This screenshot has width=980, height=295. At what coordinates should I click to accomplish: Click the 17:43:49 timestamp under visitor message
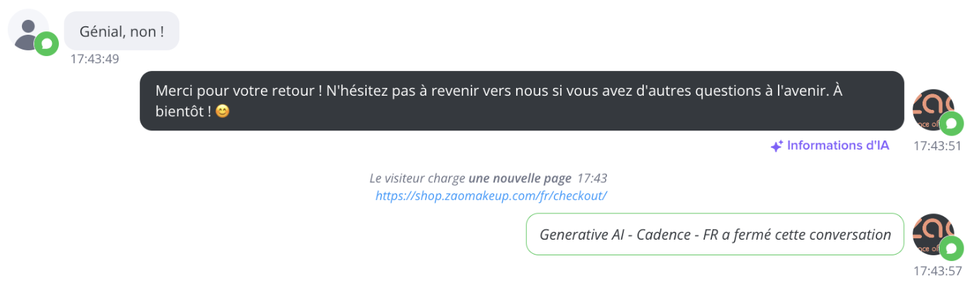click(95, 59)
